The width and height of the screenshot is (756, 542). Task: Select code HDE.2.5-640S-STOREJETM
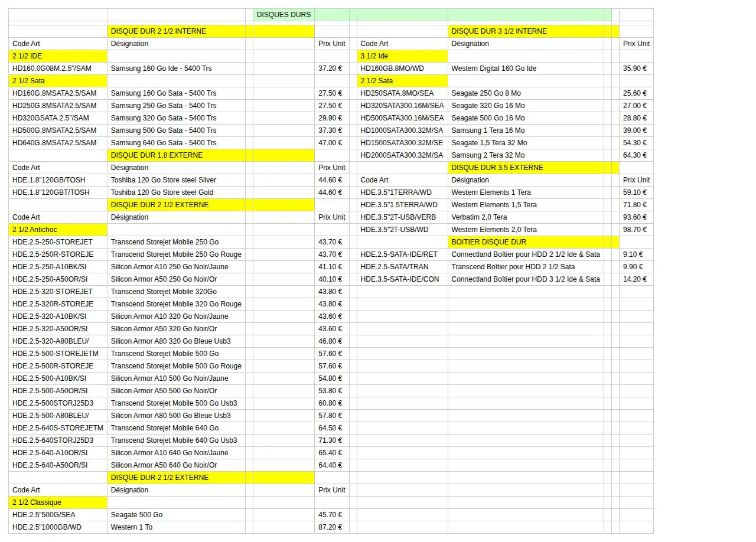pyautogui.click(x=58, y=428)
